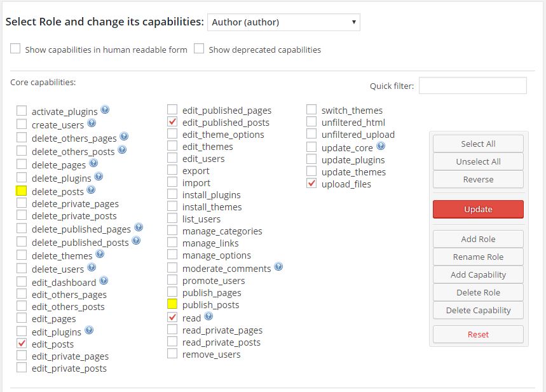Screen dimensions: 546x392
Task: Open the Author role dropdown
Action: click(283, 22)
